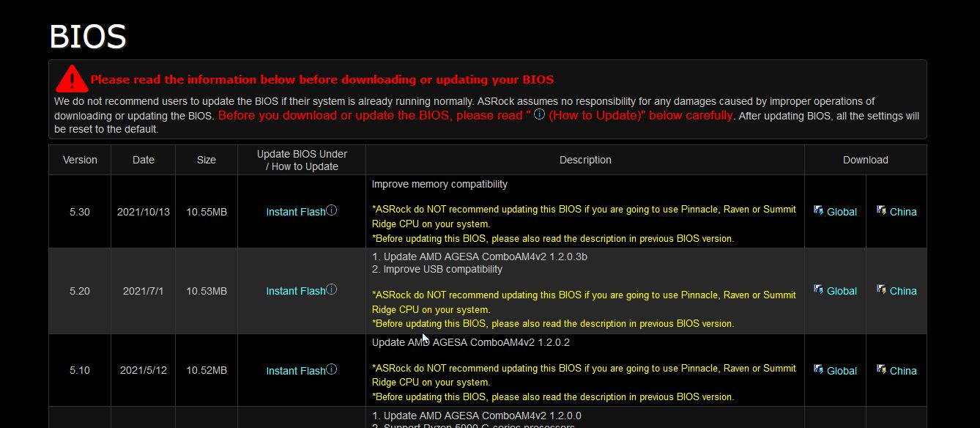Click info icon next to Instant Flash for 5.30

coord(332,210)
